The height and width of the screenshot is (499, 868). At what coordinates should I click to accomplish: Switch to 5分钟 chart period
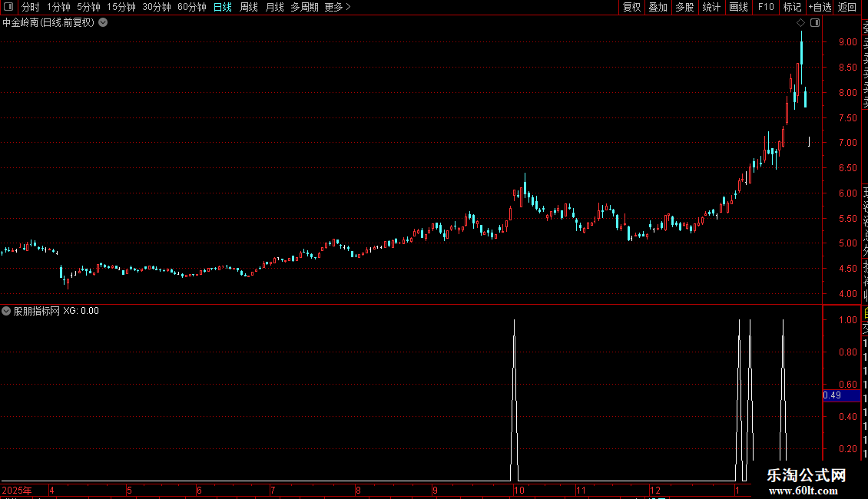[88, 7]
